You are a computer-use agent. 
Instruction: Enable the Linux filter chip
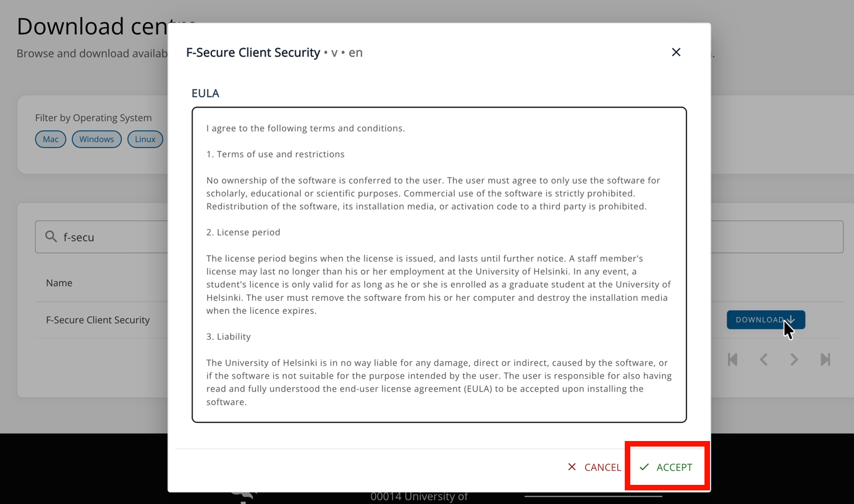pos(145,139)
